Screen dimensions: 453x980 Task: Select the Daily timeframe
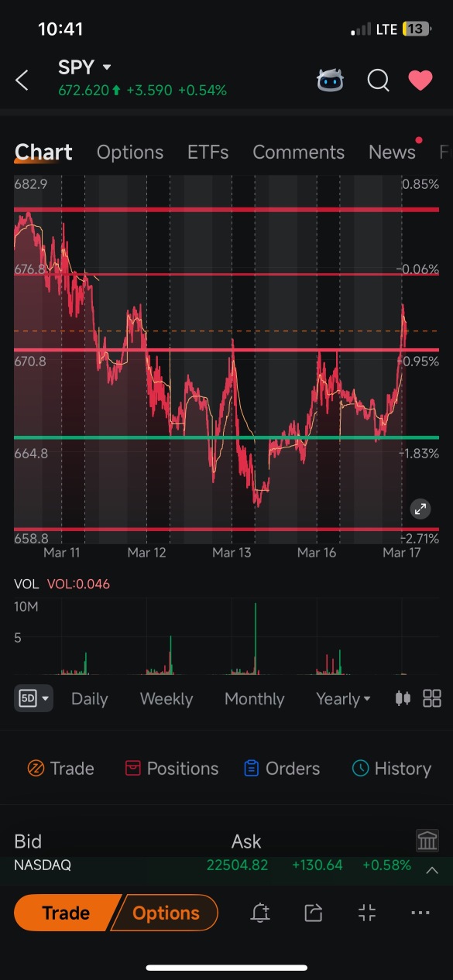[89, 699]
